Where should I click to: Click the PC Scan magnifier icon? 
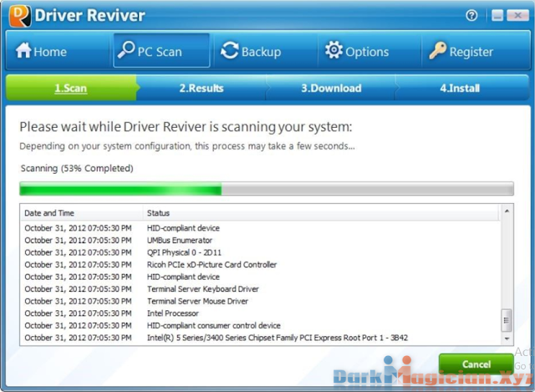[126, 50]
